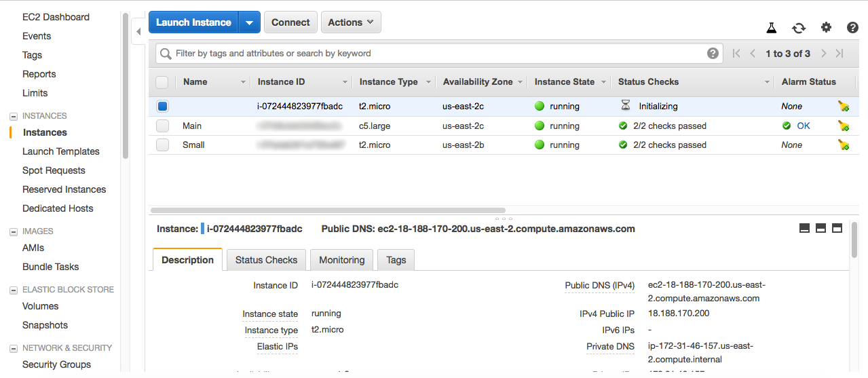
Task: Open Launch Instance dropdown arrow
Action: coord(249,22)
